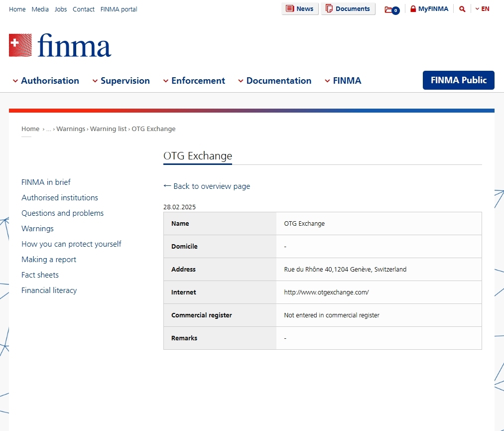Expand the EN language dropdown

pyautogui.click(x=482, y=9)
